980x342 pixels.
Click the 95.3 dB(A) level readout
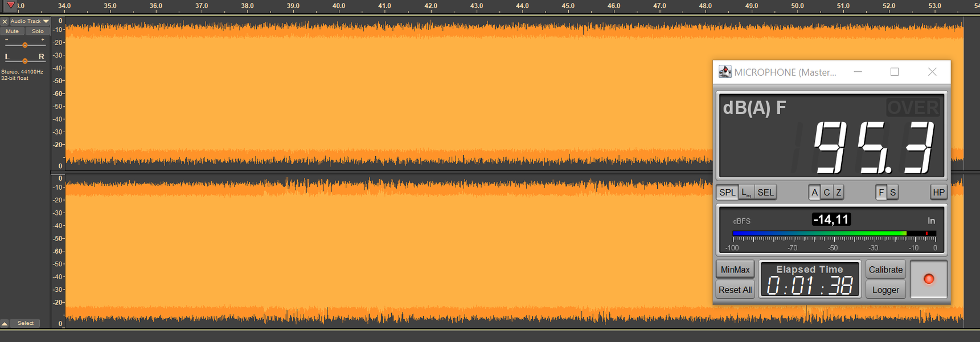tap(874, 148)
